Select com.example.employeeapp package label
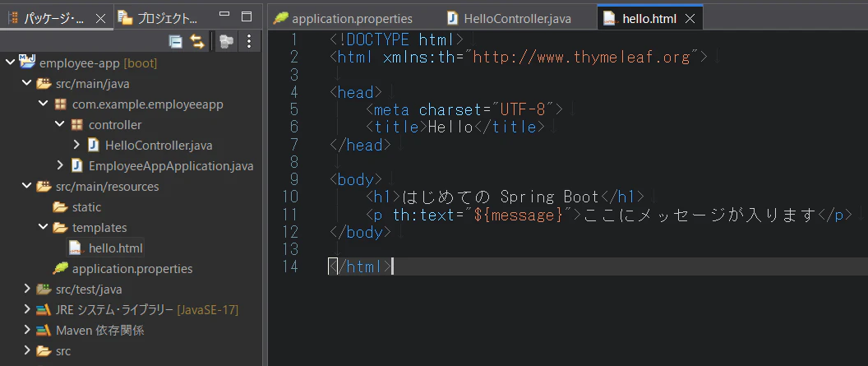This screenshot has width=868, height=366. point(148,104)
